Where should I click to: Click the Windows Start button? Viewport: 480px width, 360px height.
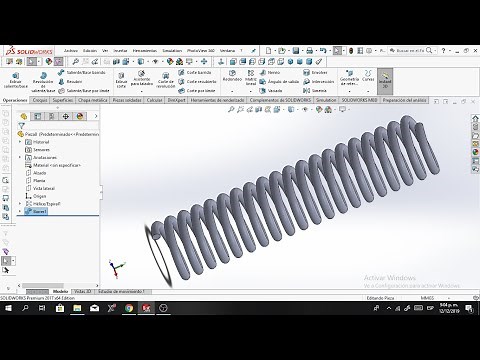(x=8, y=308)
